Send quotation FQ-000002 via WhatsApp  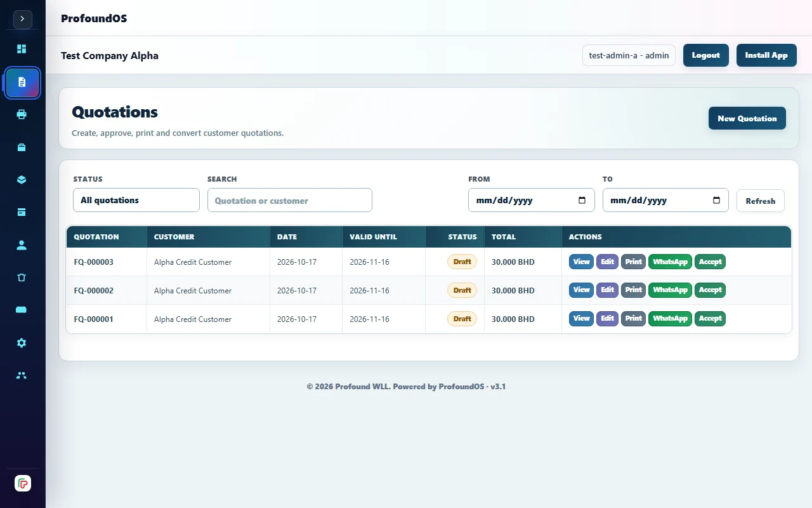coord(670,290)
